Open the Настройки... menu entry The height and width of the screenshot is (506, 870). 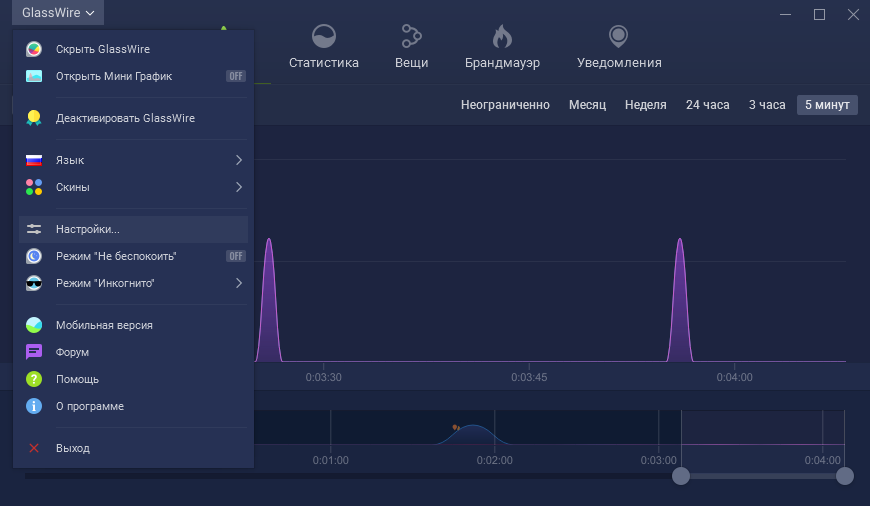(133, 229)
